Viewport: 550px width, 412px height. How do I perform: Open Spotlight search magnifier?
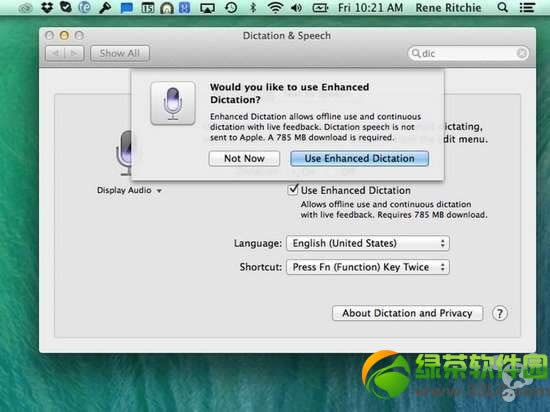(503, 7)
